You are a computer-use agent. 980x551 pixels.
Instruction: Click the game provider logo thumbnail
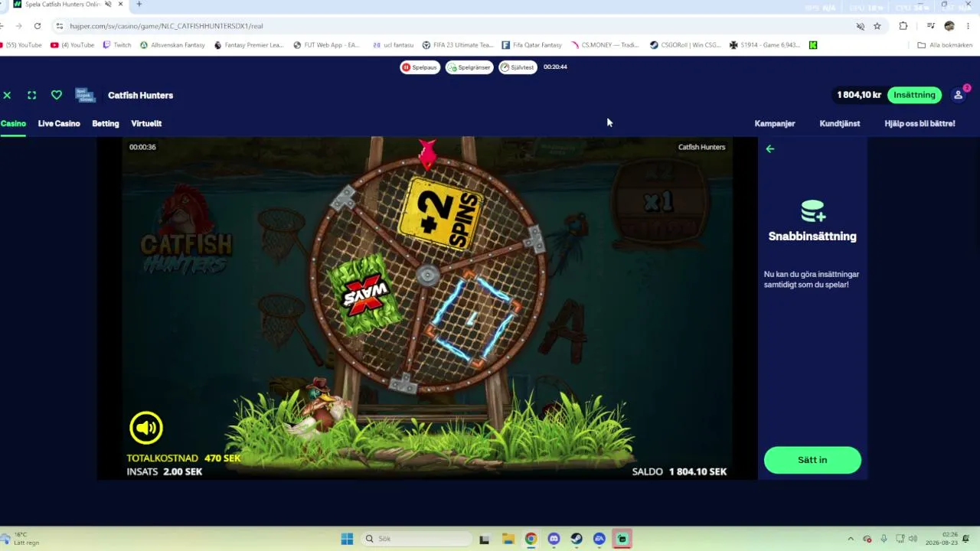pos(85,95)
